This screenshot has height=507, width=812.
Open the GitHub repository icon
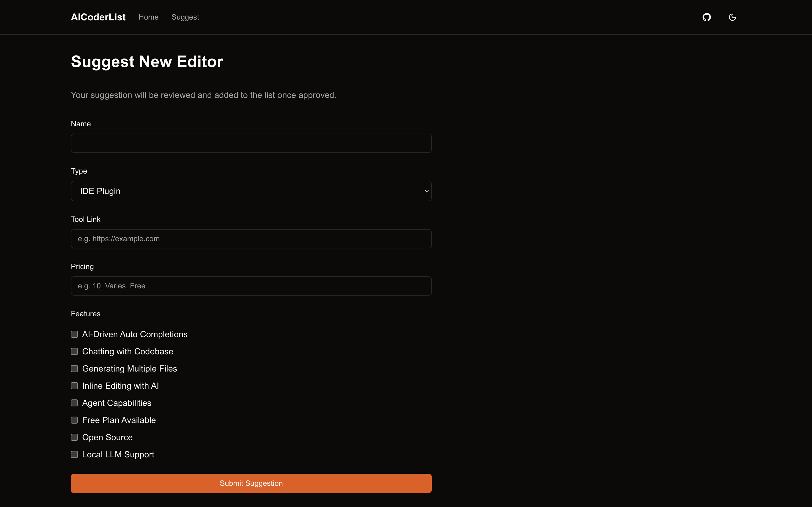(x=707, y=17)
